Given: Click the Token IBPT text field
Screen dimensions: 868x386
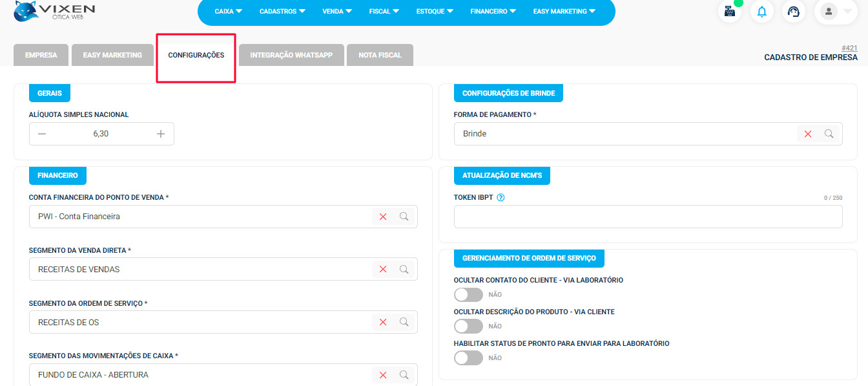Looking at the screenshot, I should click(648, 217).
